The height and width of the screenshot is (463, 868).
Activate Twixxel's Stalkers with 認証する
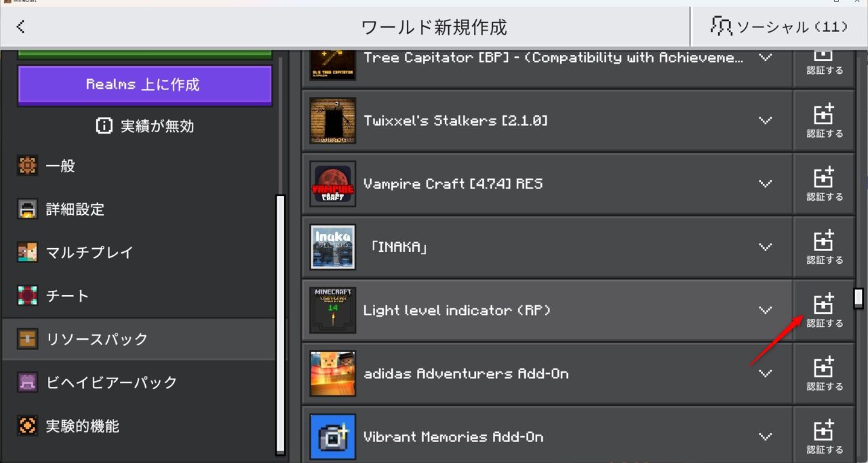pyautogui.click(x=824, y=121)
